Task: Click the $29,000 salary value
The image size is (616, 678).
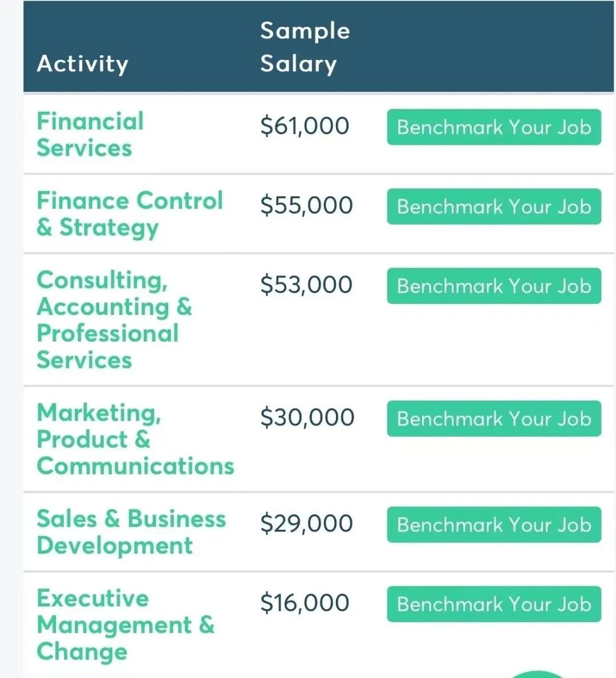Action: pyautogui.click(x=306, y=523)
